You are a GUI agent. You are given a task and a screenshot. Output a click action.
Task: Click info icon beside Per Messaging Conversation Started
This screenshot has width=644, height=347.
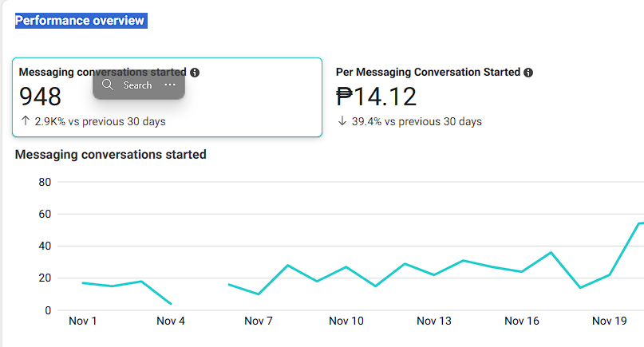click(528, 73)
